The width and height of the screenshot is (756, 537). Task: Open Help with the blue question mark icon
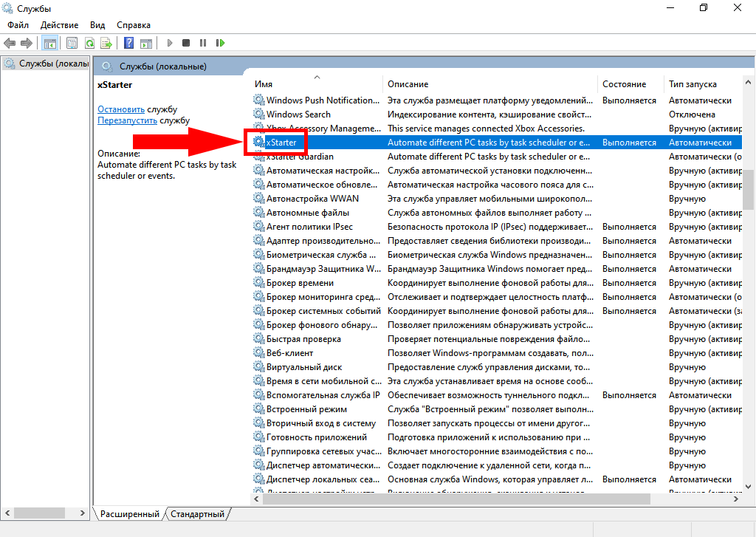[x=128, y=44]
